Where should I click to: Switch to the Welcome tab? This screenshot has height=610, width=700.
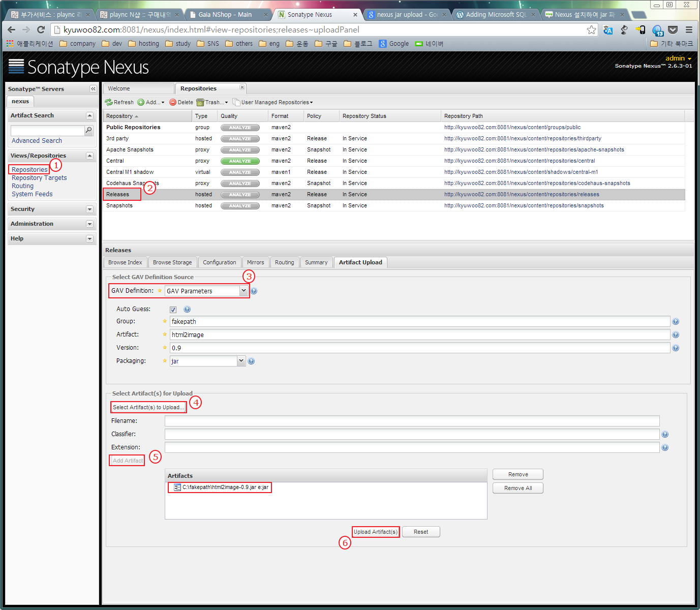[x=138, y=88]
